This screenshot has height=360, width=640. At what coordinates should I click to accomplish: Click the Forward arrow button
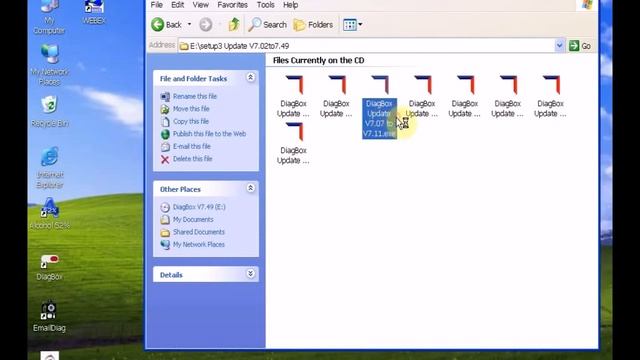coord(206,24)
